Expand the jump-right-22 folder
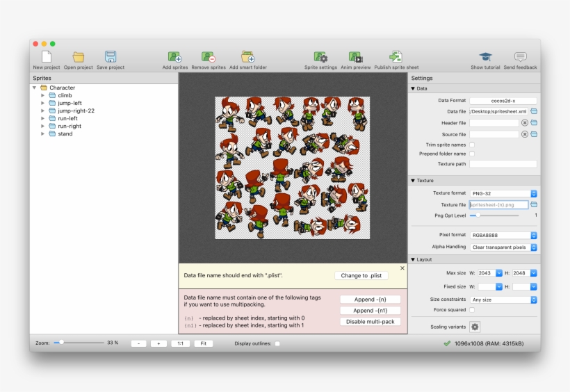Viewport: 570px width, 392px height. pos(42,111)
